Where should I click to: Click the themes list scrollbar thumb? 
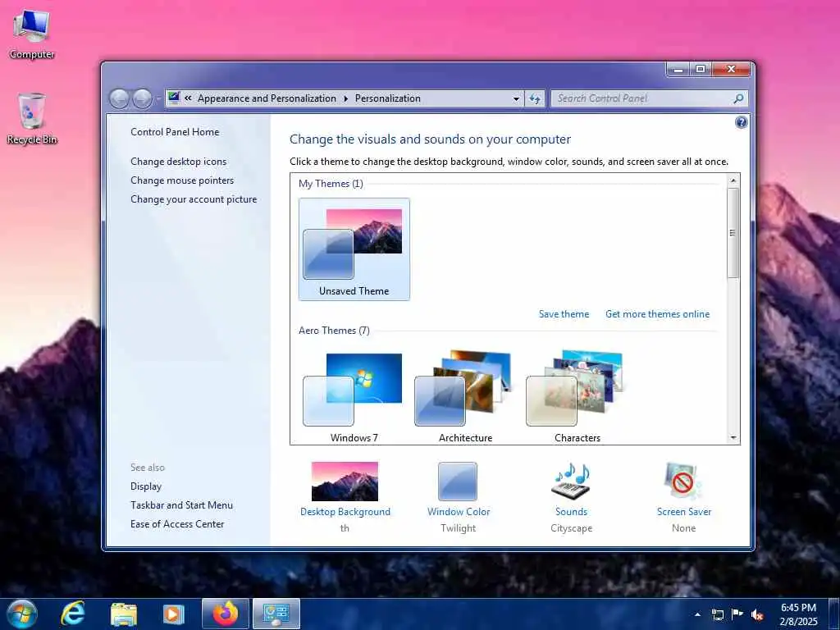point(733,232)
